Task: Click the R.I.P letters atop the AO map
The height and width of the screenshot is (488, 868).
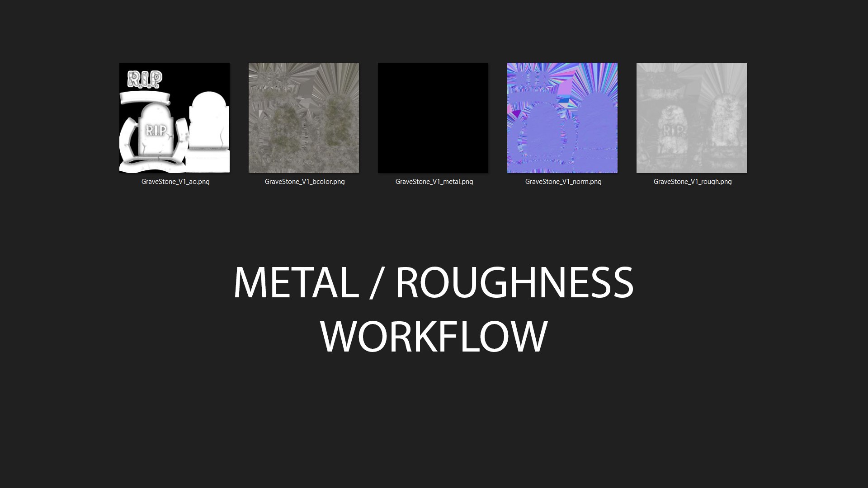Action: tap(145, 79)
